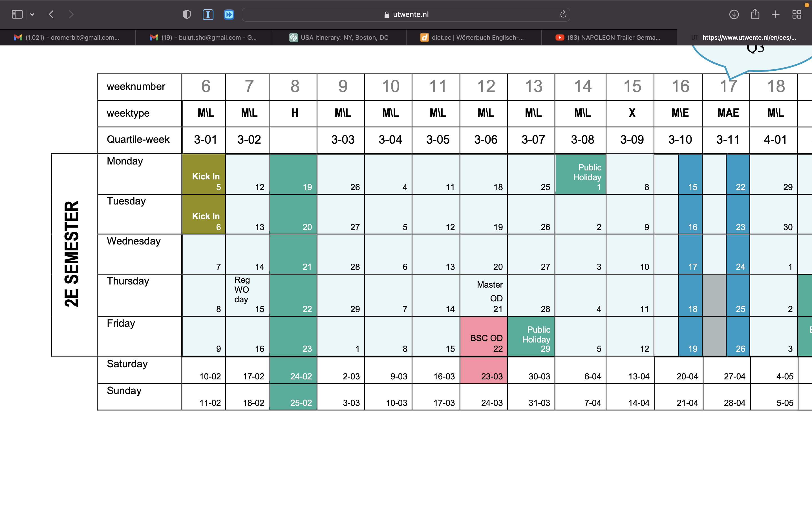Viewport: 812px width, 507px height.
Task: Go back with the back arrow
Action: coord(51,14)
